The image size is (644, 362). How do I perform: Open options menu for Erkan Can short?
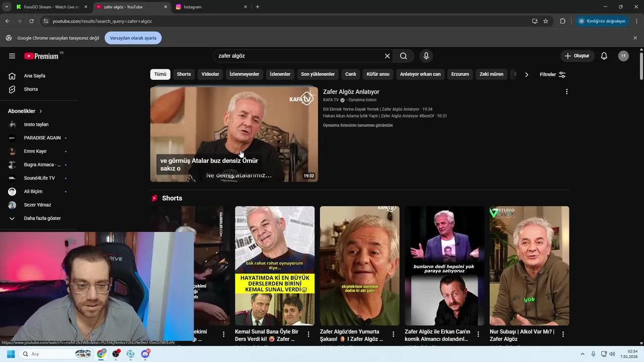pyautogui.click(x=478, y=334)
